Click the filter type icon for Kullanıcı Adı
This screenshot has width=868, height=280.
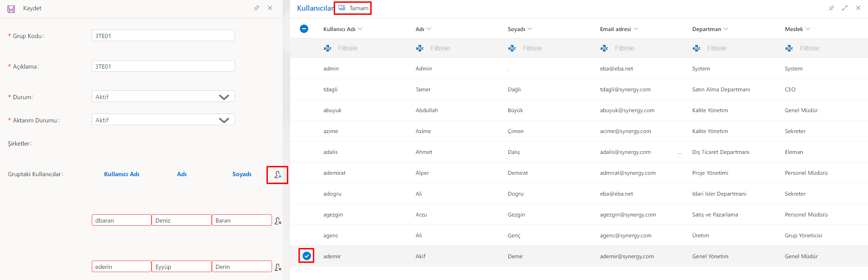coord(328,48)
